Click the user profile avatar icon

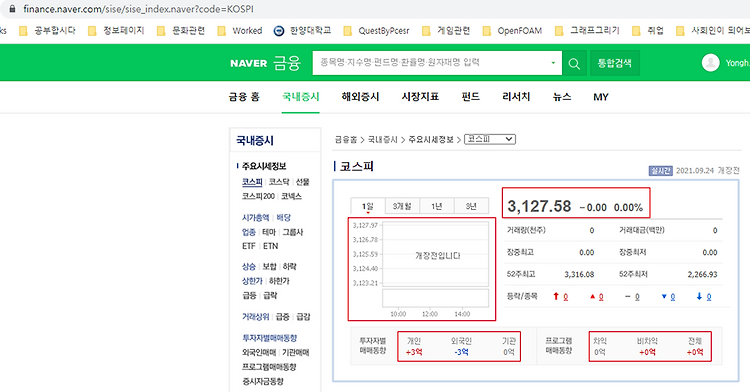[x=710, y=63]
